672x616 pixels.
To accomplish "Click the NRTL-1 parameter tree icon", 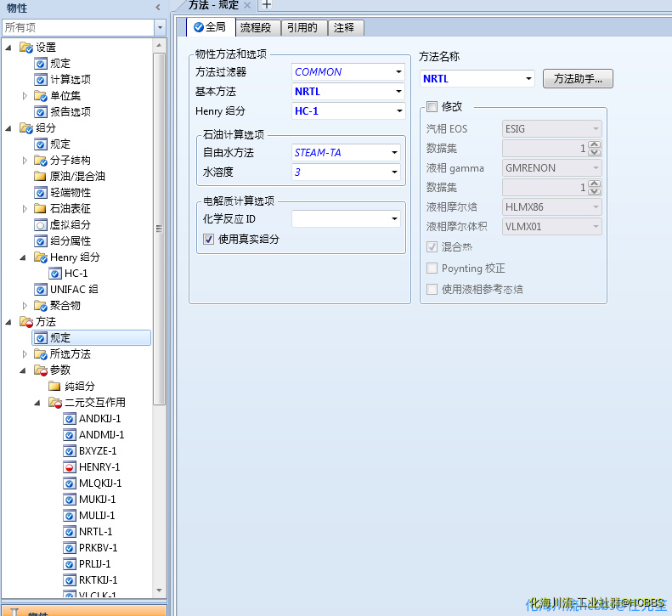I will point(70,532).
